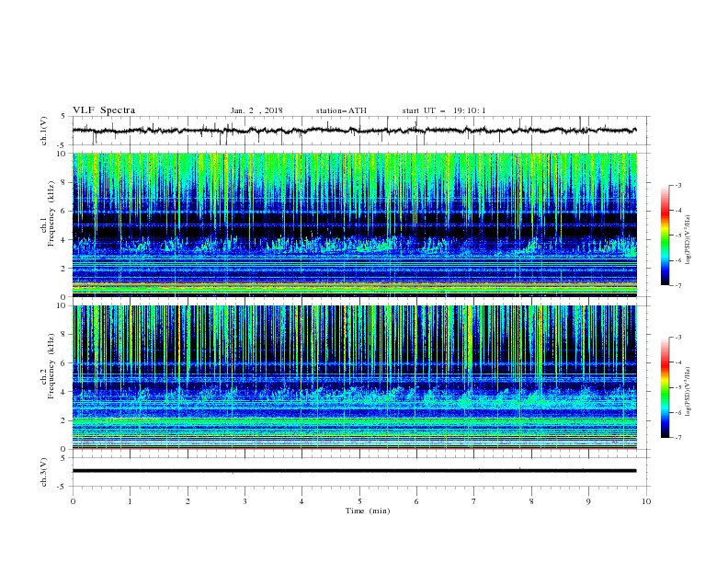Viewport: 728px width, 563px height.
Task: Click the '8' kHz tick of the ch.1 spectrogram
Action: point(64,182)
